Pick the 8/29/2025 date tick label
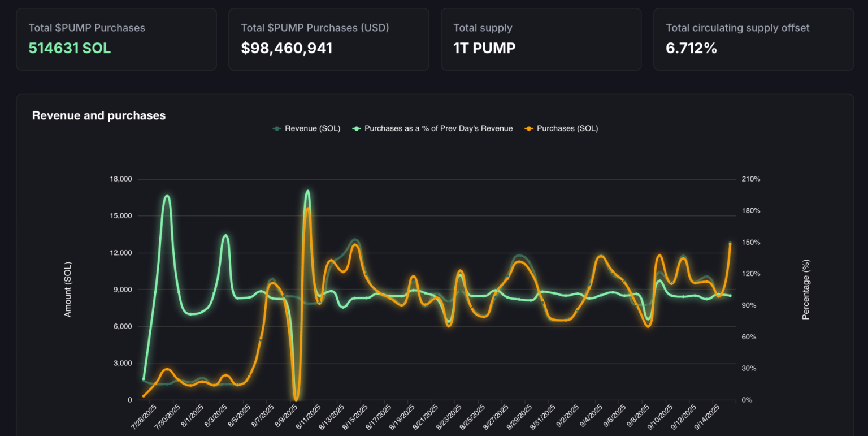The image size is (868, 436). click(x=520, y=417)
